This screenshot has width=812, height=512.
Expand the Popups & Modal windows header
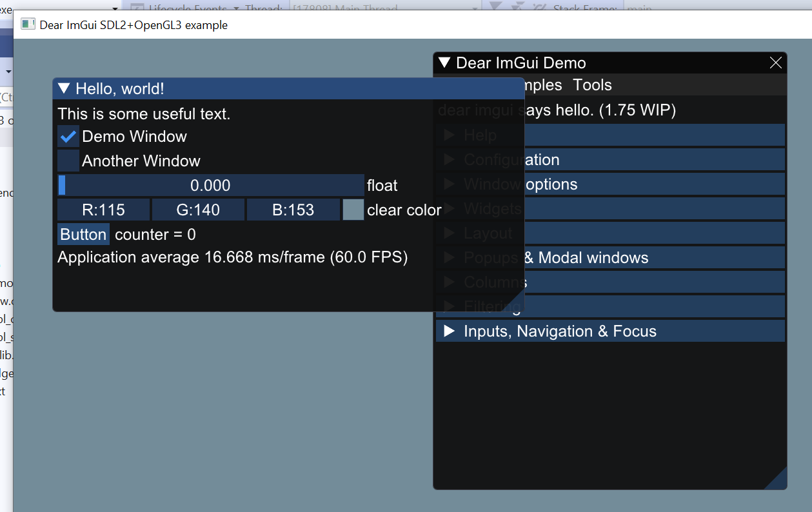point(610,258)
